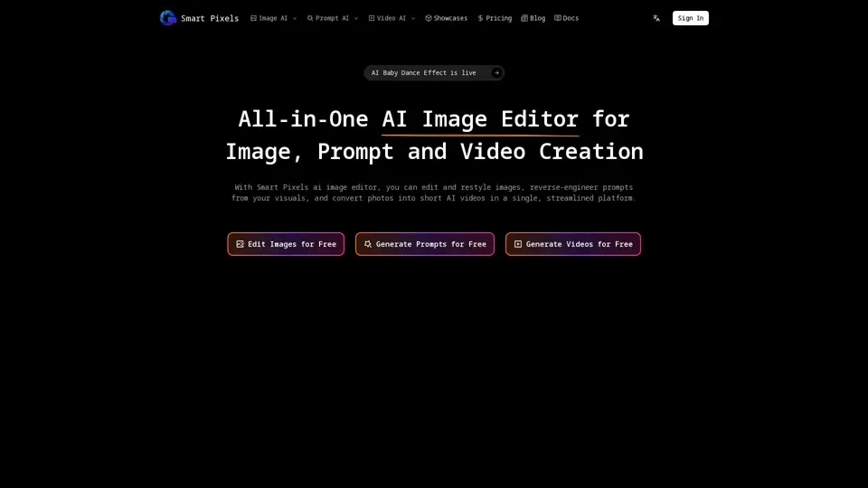Click the sparkle icon on Generate Prompts button
This screenshot has width=868, height=488.
368,244
